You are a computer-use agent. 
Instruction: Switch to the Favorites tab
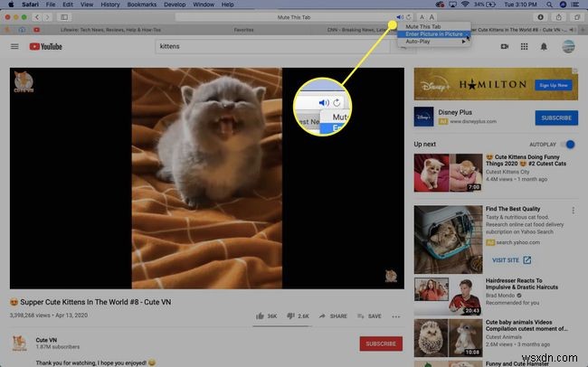tap(243, 30)
